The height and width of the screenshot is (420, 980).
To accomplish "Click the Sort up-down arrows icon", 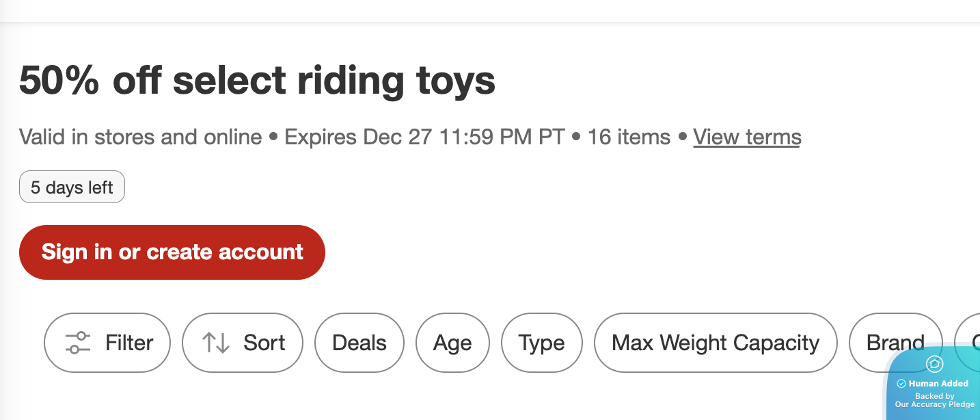I will click(x=216, y=343).
